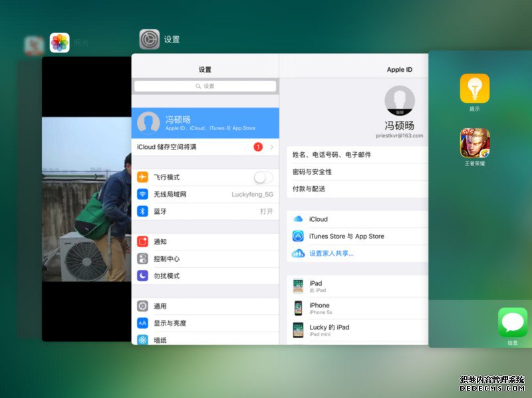Open the Settings app icon above the card
Image resolution: width=532 pixels, height=398 pixels.
149,39
